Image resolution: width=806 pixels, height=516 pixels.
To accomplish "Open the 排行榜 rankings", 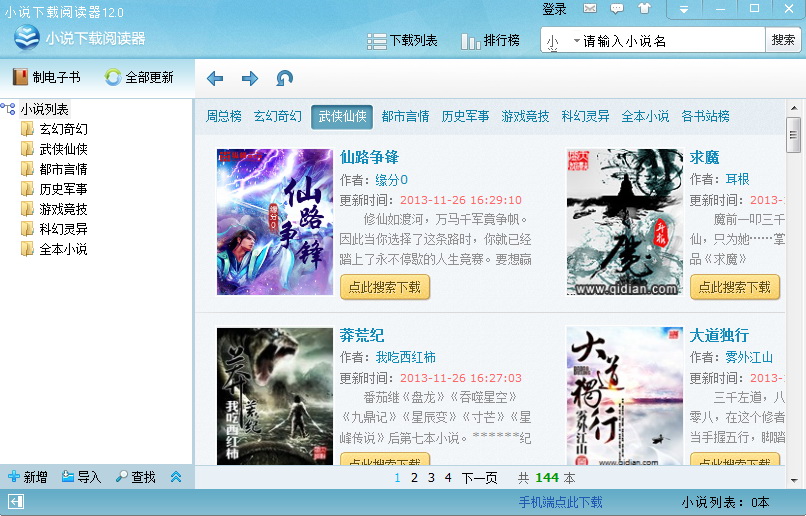I will [x=490, y=41].
